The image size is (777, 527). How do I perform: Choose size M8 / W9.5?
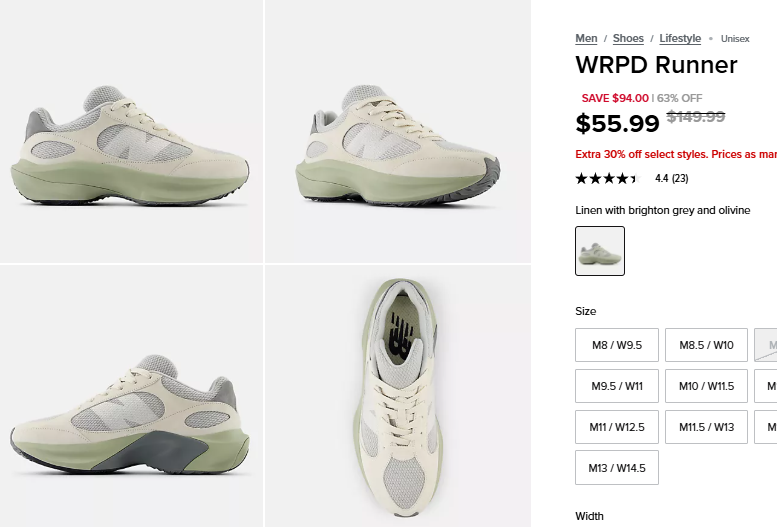click(x=616, y=345)
